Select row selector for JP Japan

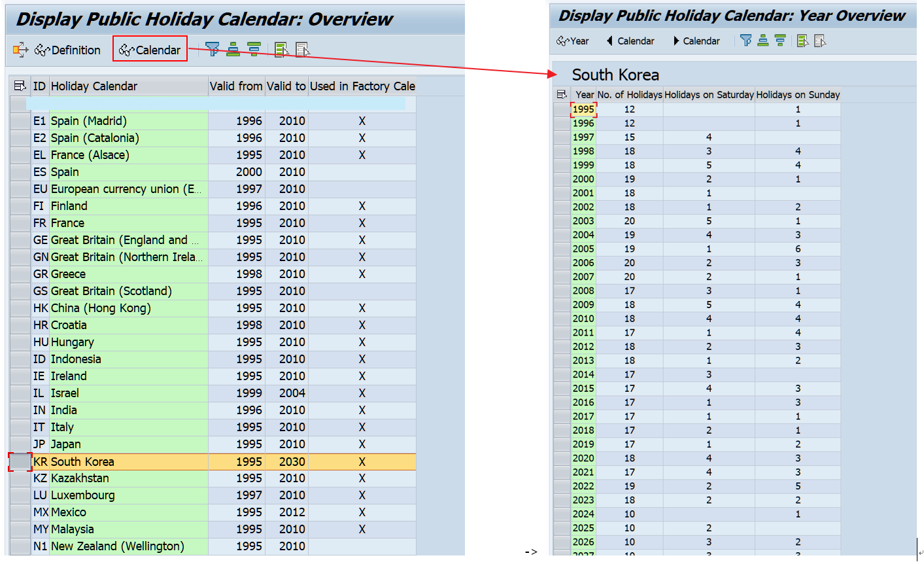(20, 444)
